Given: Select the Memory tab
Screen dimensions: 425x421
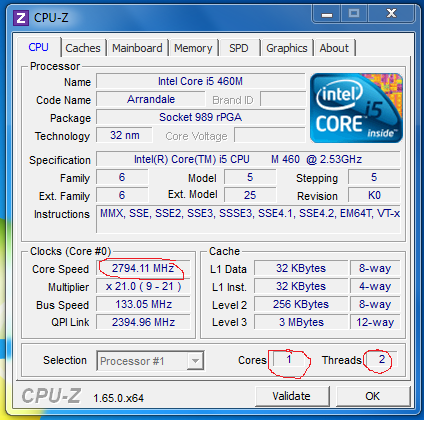Looking at the screenshot, I should pyautogui.click(x=193, y=48).
